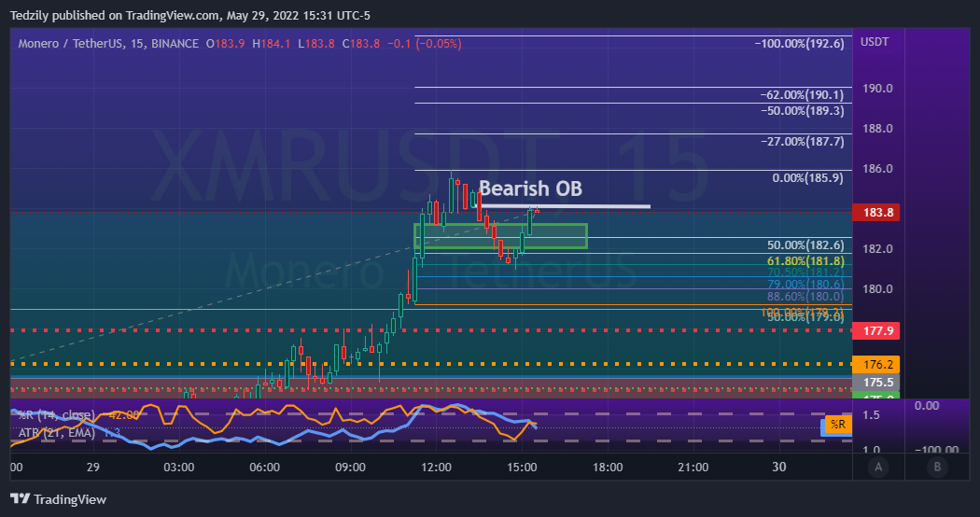Screen dimensions: 980x517
Task: Click 18:00 on the time axis
Action: (x=608, y=467)
